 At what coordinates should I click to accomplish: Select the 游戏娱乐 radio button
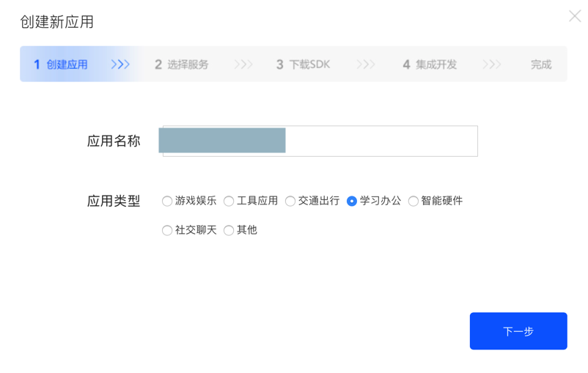(167, 201)
